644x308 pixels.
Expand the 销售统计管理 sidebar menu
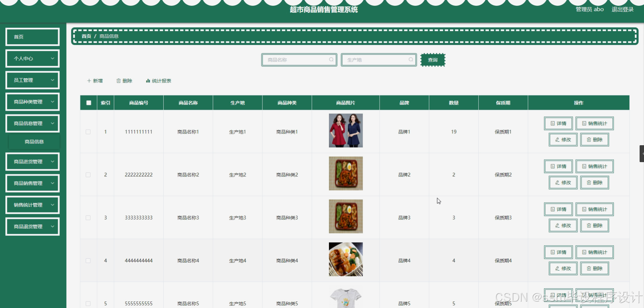(32, 205)
